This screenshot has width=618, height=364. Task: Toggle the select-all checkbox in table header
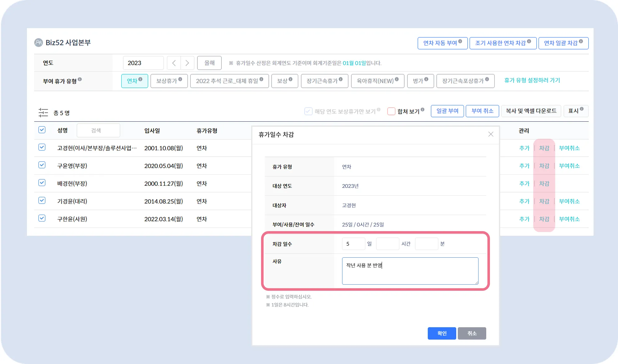42,130
